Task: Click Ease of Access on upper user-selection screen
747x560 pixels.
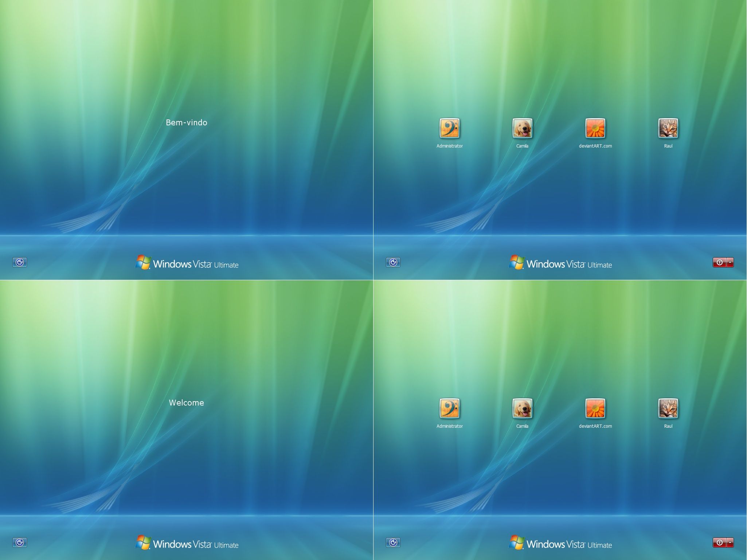Action: (x=393, y=262)
